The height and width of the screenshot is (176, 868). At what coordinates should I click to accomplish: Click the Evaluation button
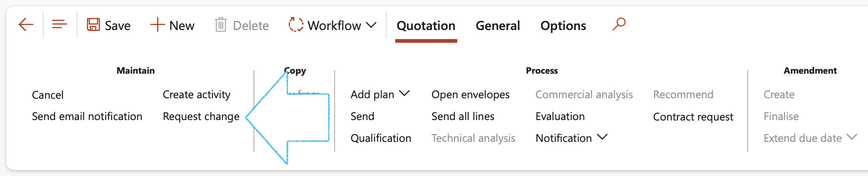coord(560,116)
